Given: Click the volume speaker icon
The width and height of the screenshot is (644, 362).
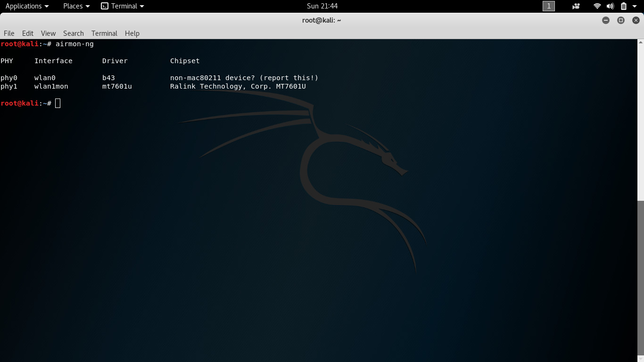Looking at the screenshot, I should click(x=610, y=6).
